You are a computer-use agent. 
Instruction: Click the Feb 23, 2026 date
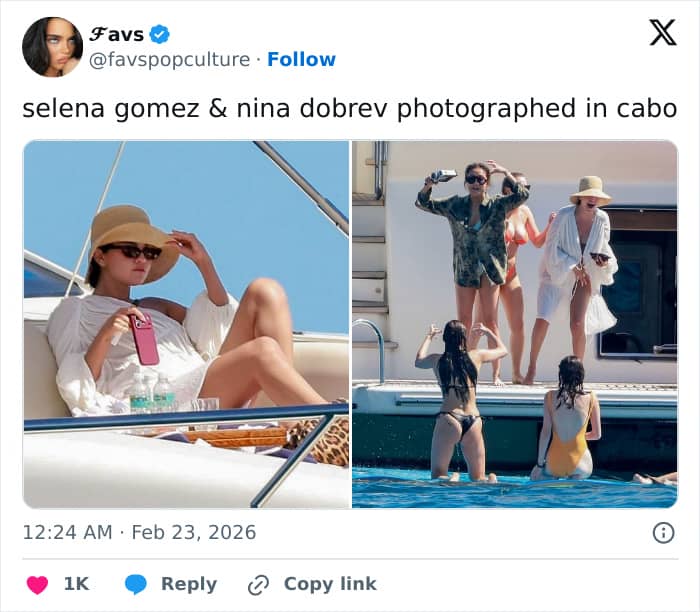click(x=195, y=533)
